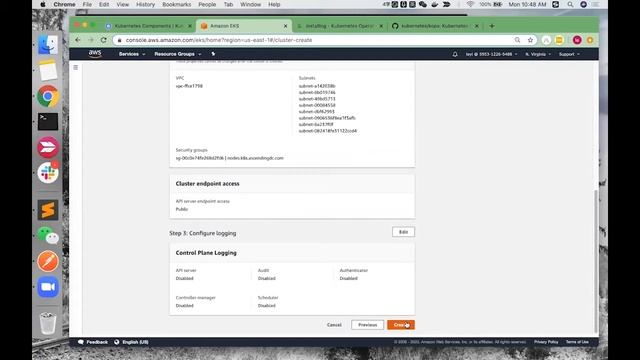The height and width of the screenshot is (360, 640).
Task: Open a new Chrome tab
Action: coord(492,26)
